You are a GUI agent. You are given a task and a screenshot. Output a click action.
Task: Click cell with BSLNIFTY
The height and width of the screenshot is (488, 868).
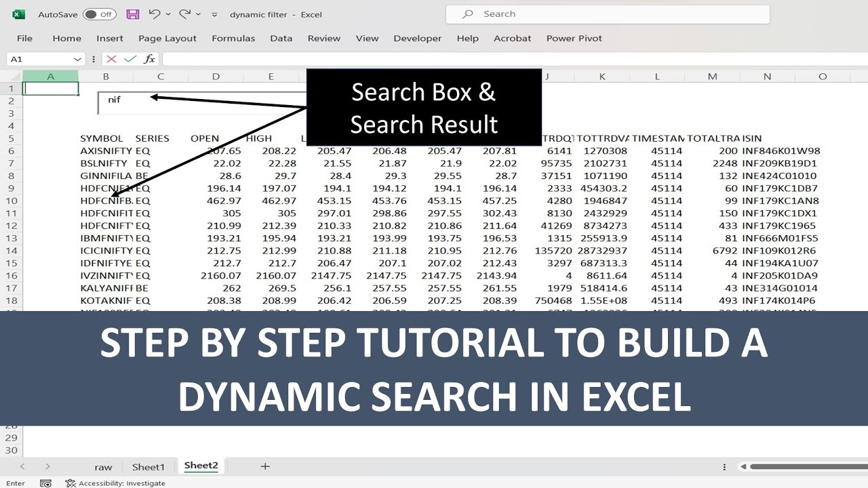click(103, 163)
